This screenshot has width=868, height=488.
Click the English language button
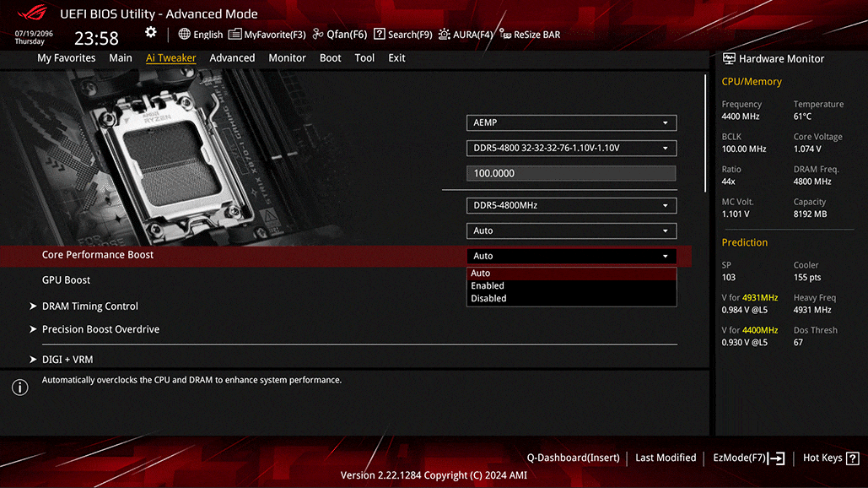[x=208, y=35]
